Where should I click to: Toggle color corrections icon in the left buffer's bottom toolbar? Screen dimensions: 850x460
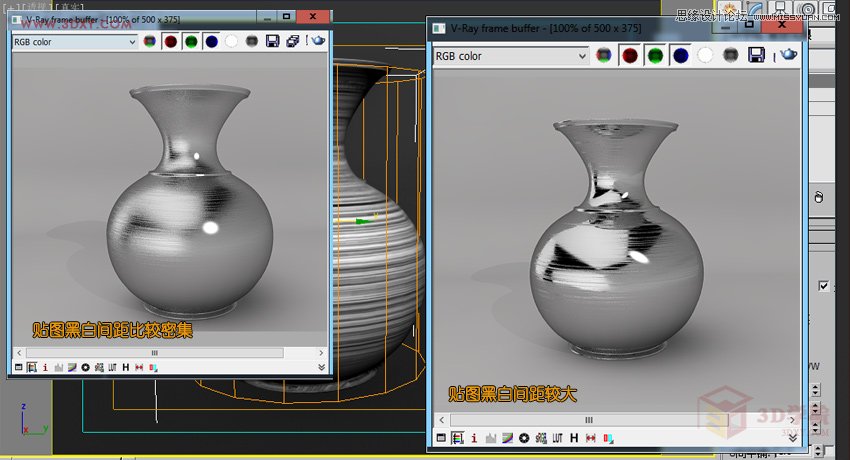click(32, 367)
